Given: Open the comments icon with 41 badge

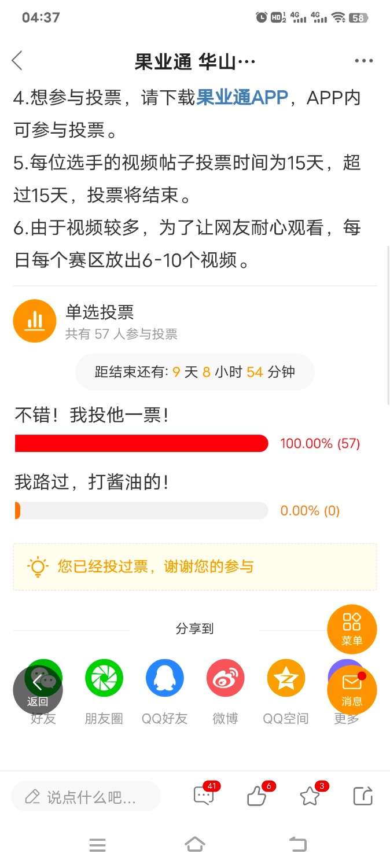Looking at the screenshot, I should coord(204,796).
